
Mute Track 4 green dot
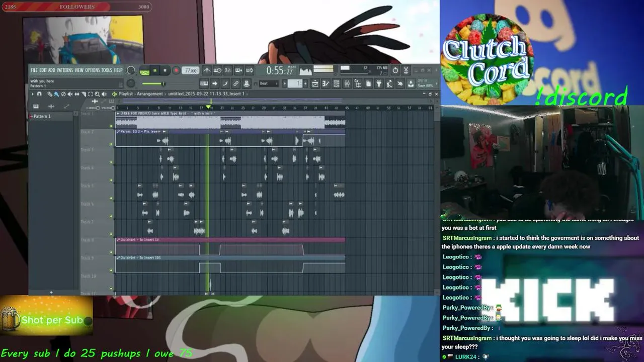[112, 180]
